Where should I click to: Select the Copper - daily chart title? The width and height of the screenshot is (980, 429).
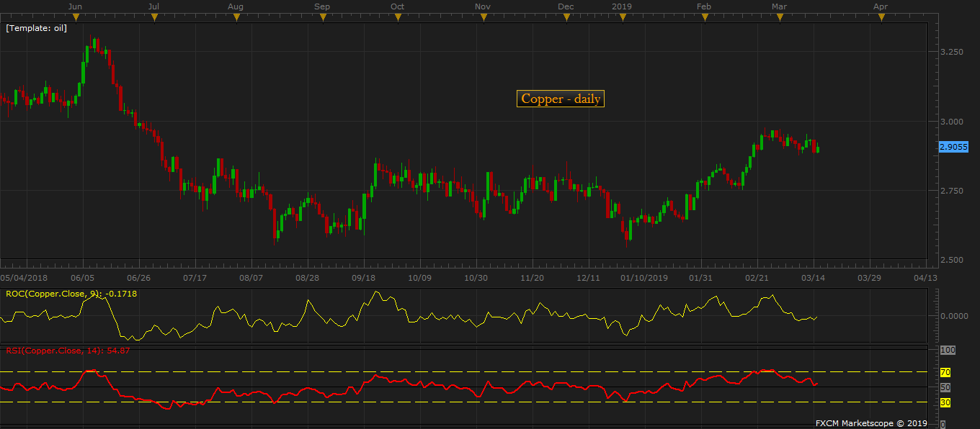[560, 99]
